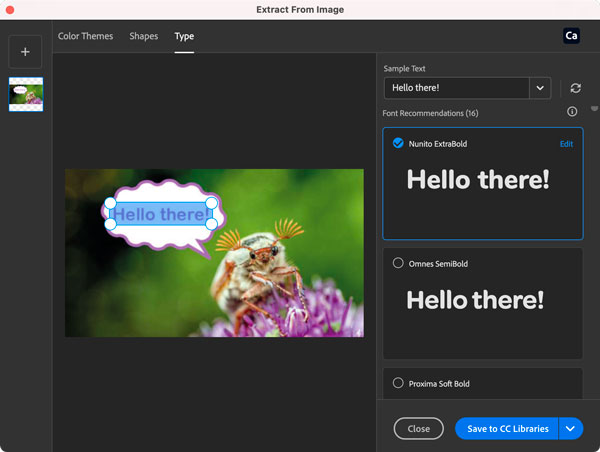This screenshot has width=600, height=452.
Task: Select the Omnes SemiBold font option
Action: (x=398, y=263)
